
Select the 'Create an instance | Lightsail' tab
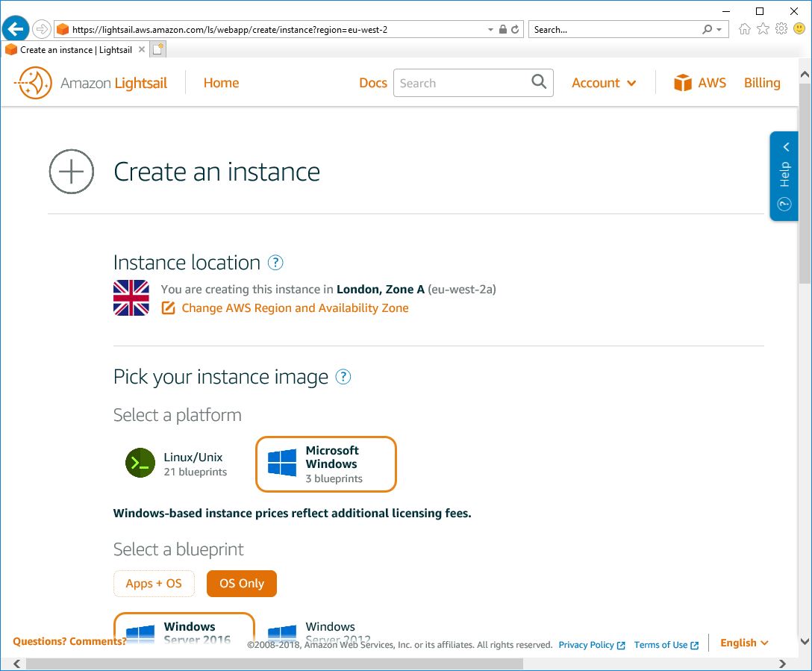point(76,50)
